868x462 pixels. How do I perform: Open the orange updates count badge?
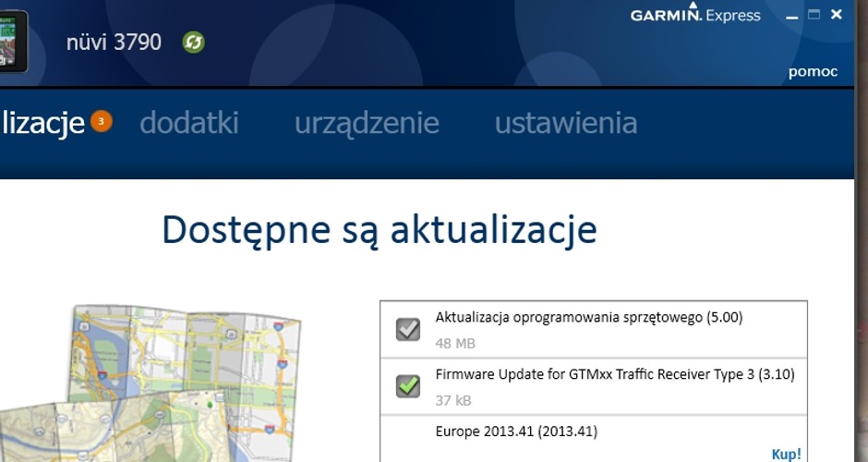[102, 121]
